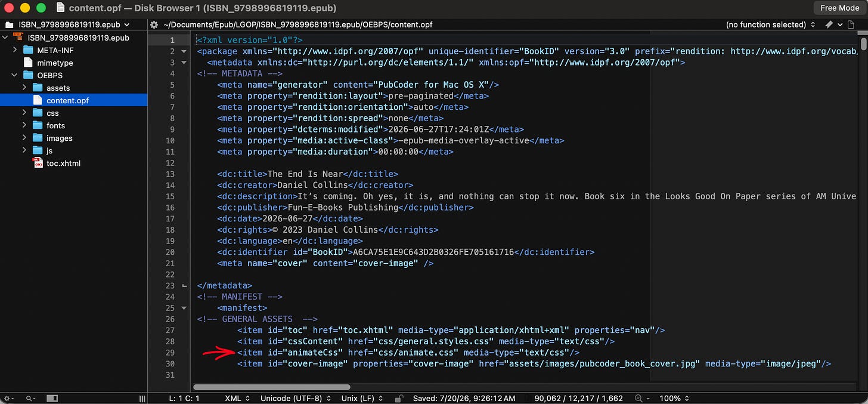The width and height of the screenshot is (868, 404).
Task: Expand the css folder
Action: pos(24,113)
